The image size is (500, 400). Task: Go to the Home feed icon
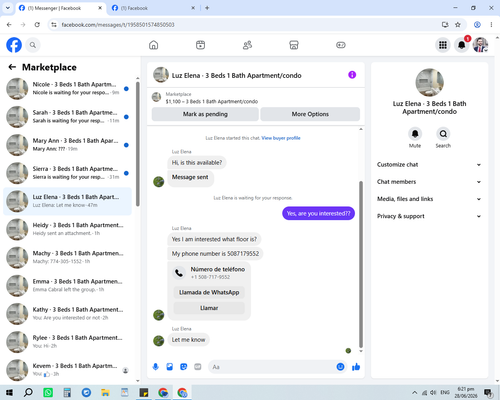(153, 45)
